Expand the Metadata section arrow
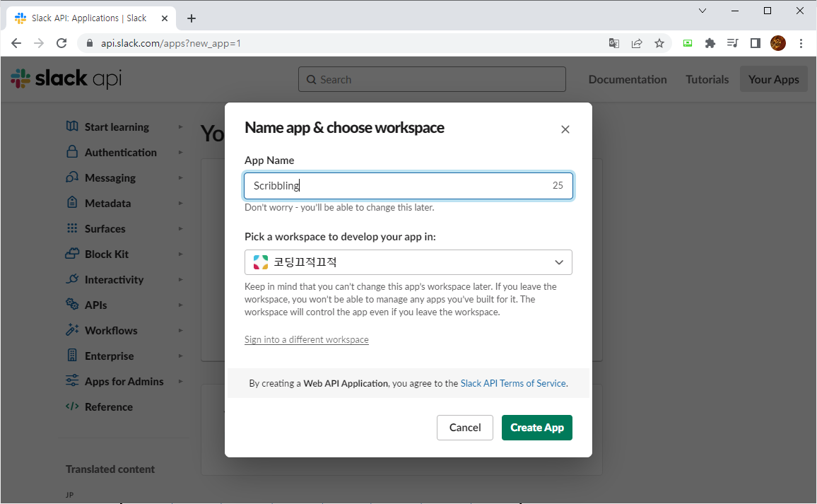Image resolution: width=817 pixels, height=504 pixels. click(x=181, y=204)
